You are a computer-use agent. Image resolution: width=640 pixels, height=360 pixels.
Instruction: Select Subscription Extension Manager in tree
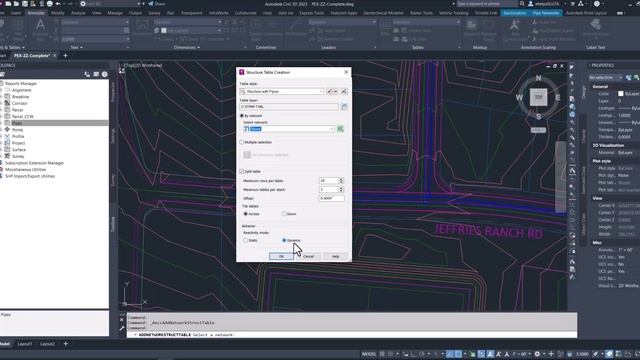click(x=34, y=163)
